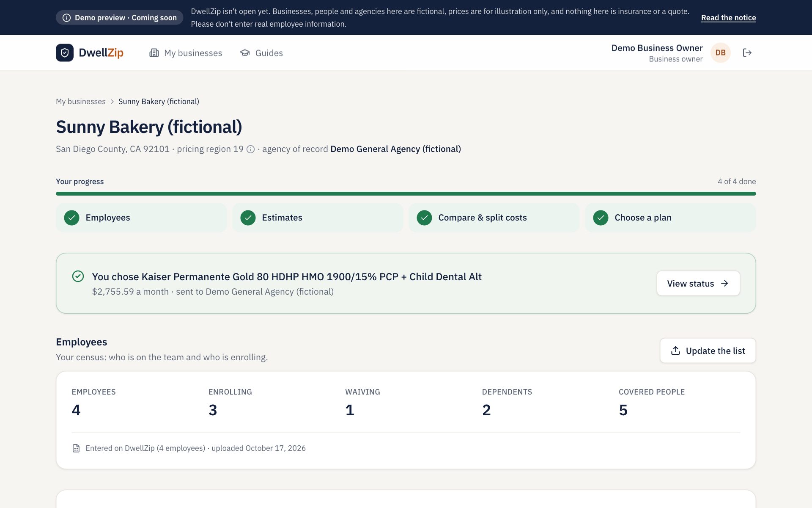
Task: Open the DB user avatar
Action: pyautogui.click(x=721, y=52)
